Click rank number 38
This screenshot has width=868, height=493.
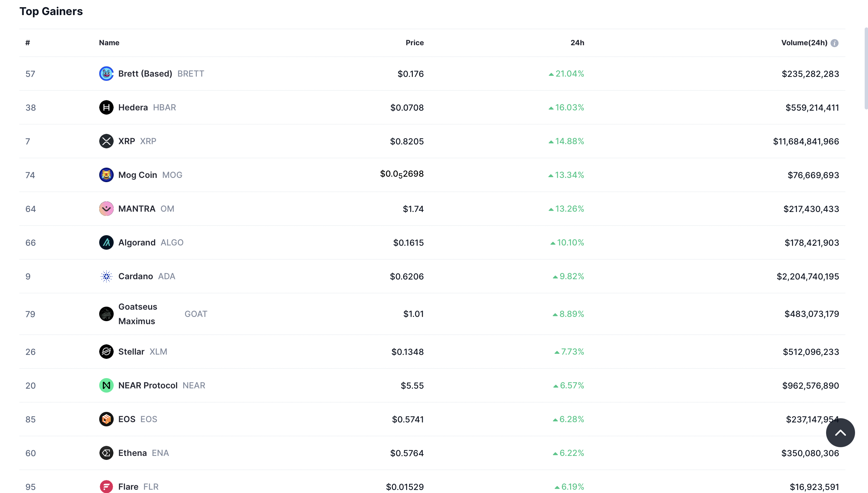30,108
